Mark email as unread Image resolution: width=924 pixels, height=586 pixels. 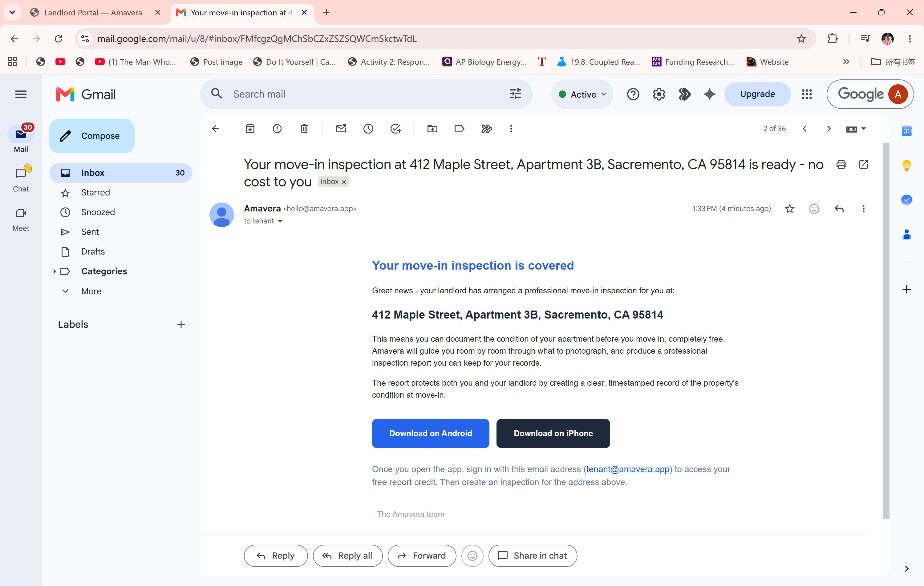[x=341, y=129]
